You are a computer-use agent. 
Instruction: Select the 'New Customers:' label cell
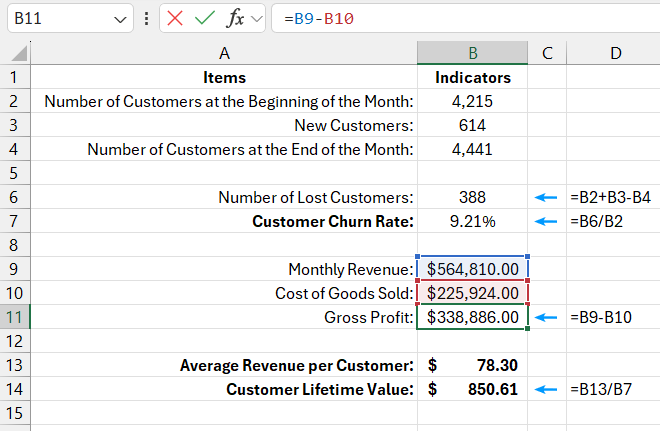click(x=224, y=125)
